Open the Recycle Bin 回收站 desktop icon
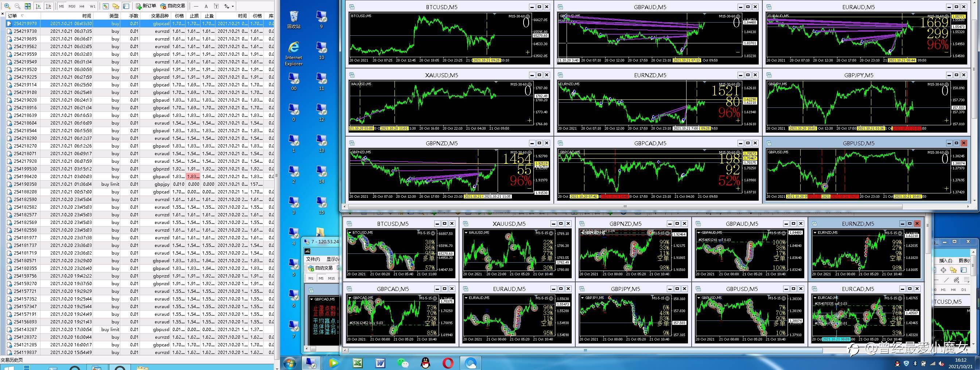 coord(294,20)
